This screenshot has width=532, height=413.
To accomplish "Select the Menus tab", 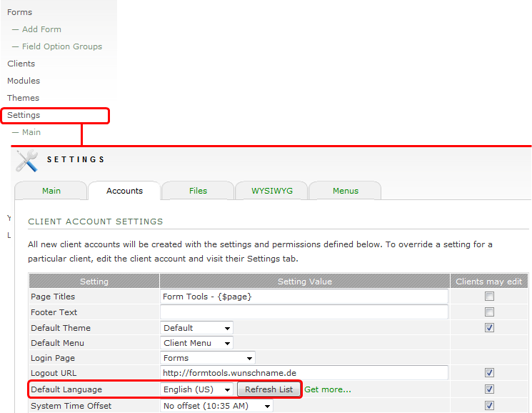I will coord(346,191).
